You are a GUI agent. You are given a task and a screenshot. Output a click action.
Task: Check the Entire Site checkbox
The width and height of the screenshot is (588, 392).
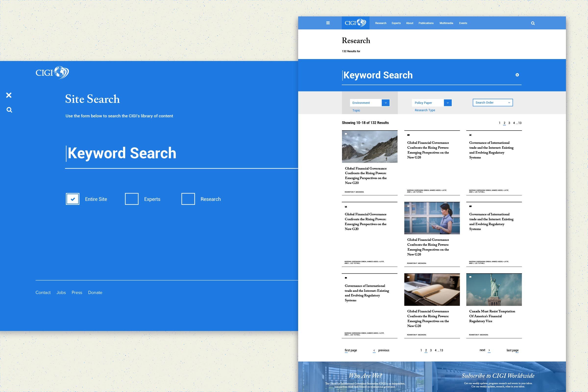pyautogui.click(x=73, y=199)
